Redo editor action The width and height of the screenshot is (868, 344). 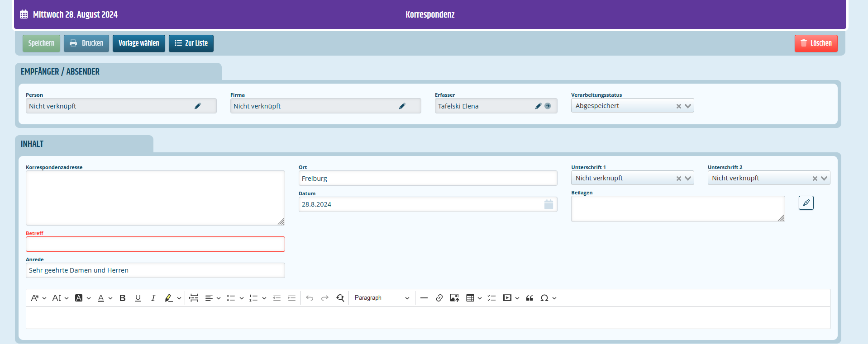point(325,298)
